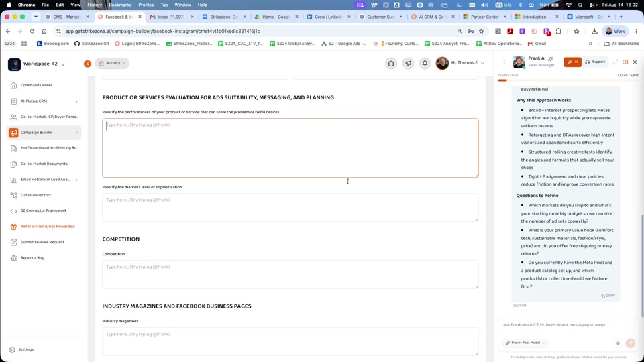The height and width of the screenshot is (362, 644).
Task: Close the Frank AI panel
Action: [x=635, y=62]
